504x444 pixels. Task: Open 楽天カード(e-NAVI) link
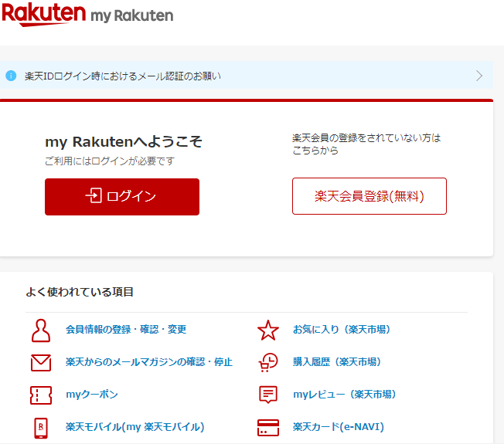point(339,427)
